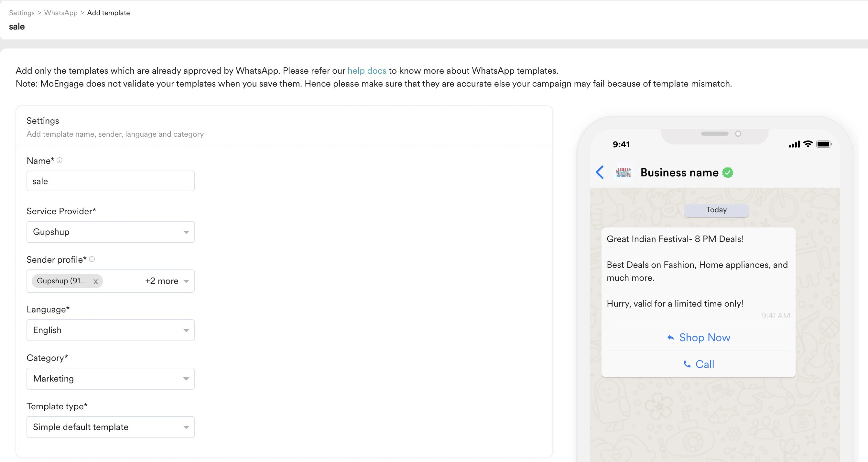Remove the Gupshup sender profile chip

(x=96, y=281)
